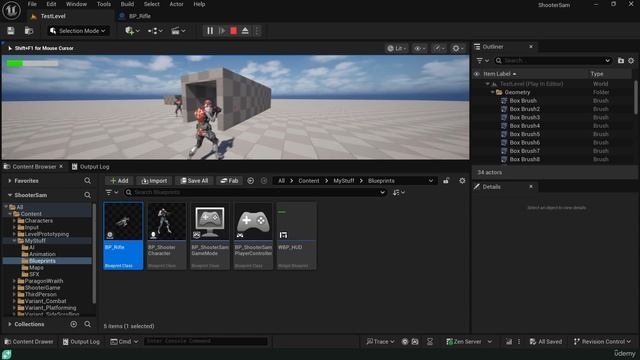Collapse the ShooterSam section
The image size is (640, 360).
click(9, 195)
